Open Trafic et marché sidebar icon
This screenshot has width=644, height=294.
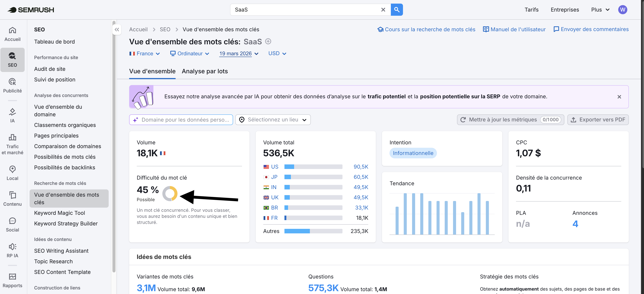[12, 144]
